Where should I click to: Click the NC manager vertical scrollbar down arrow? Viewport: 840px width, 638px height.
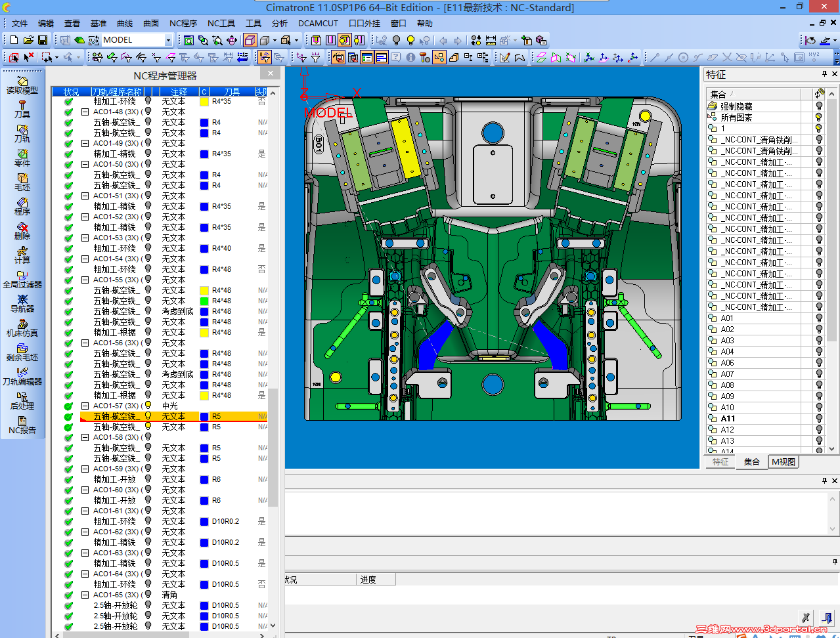(x=273, y=626)
